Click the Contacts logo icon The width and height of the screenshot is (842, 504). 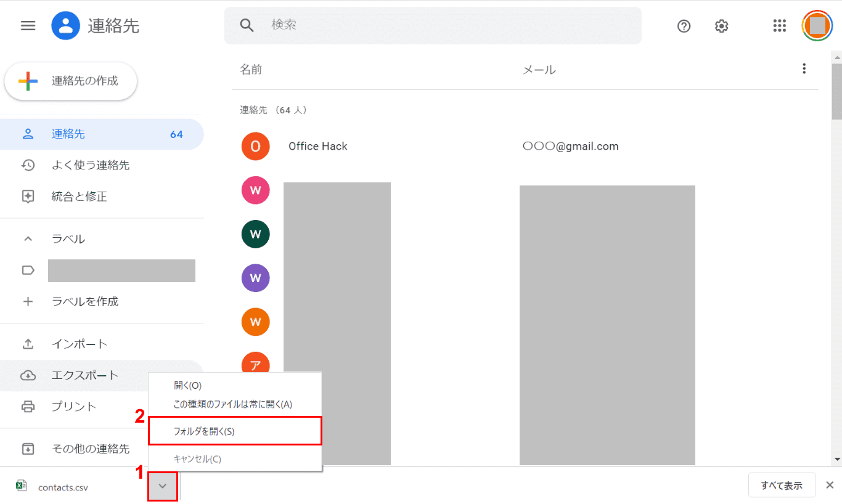pos(66,25)
